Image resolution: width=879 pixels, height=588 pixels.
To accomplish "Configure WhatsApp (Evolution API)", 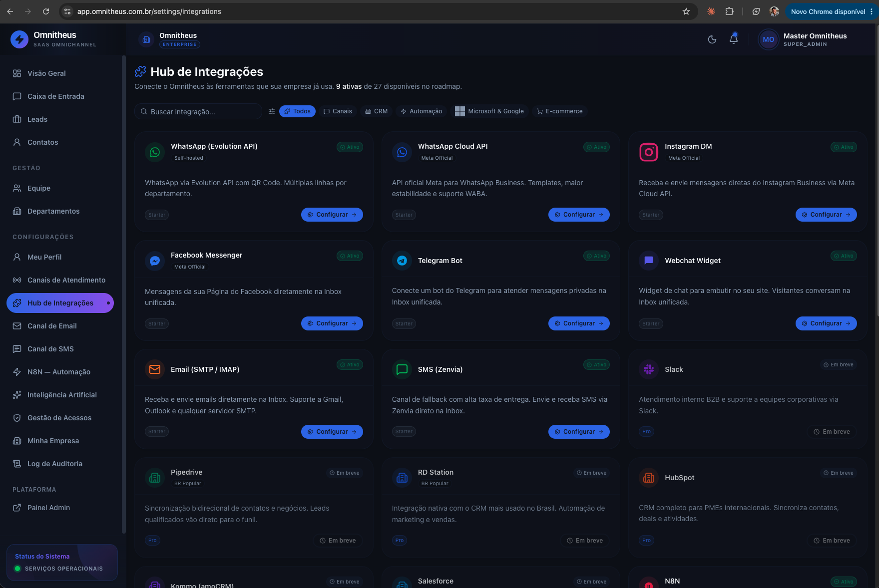I will coord(332,215).
